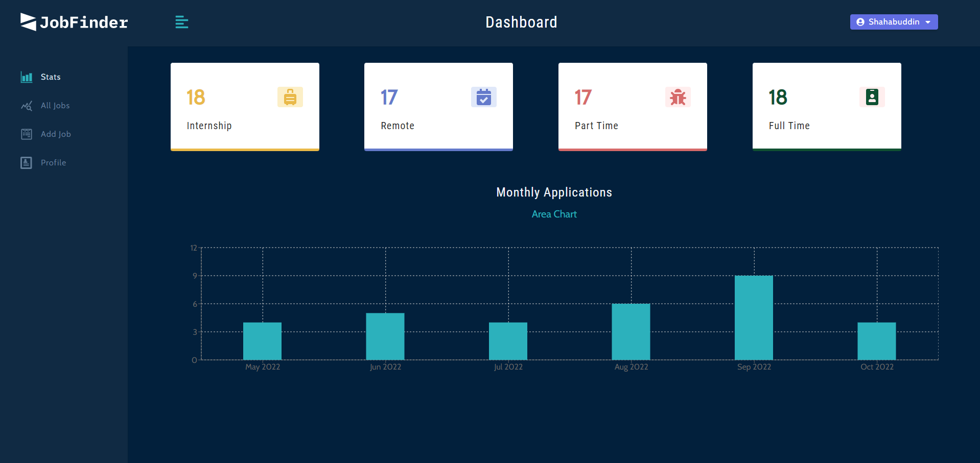Click the Add Job icon in sidebar
Screen dimensions: 980x463
(27, 134)
